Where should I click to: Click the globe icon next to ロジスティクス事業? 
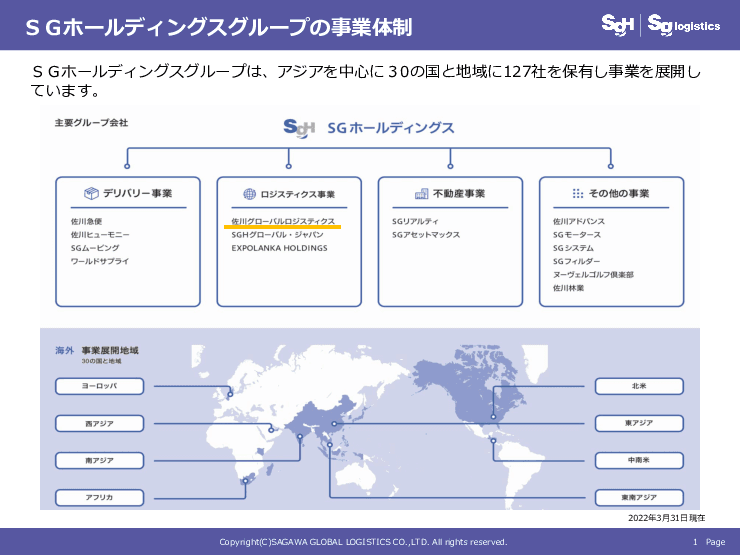tap(249, 194)
